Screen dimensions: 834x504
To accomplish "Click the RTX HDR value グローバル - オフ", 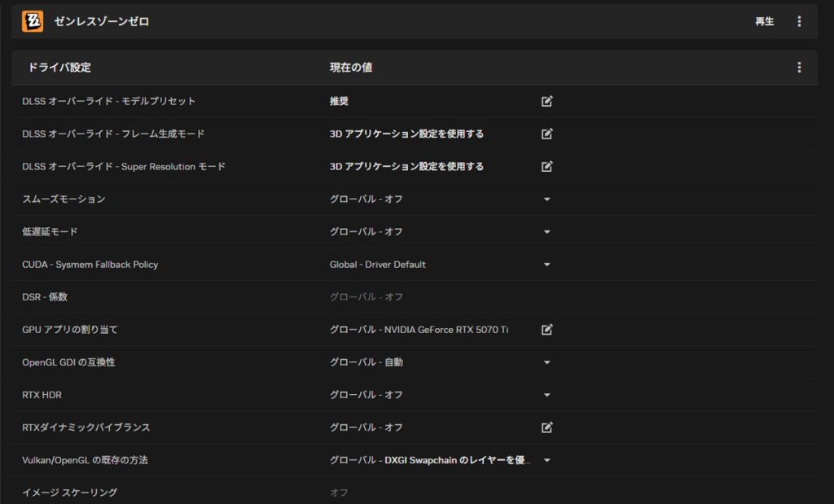I will click(x=367, y=395).
